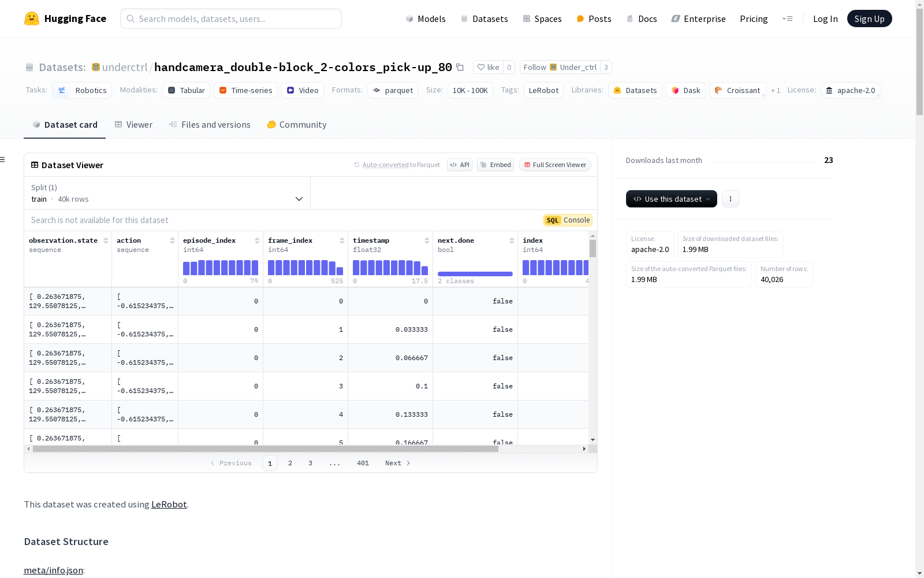Click the heart like icon
This screenshot has height=578, width=924.
[481, 67]
